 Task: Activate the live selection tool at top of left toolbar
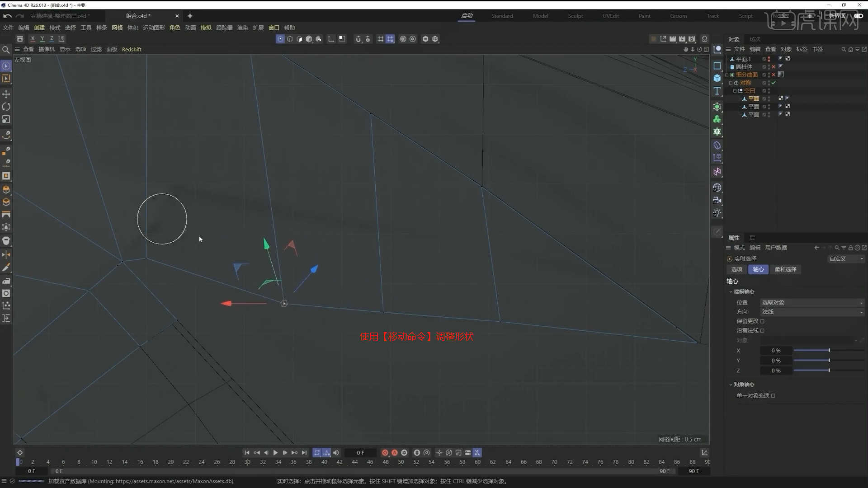pos(6,66)
